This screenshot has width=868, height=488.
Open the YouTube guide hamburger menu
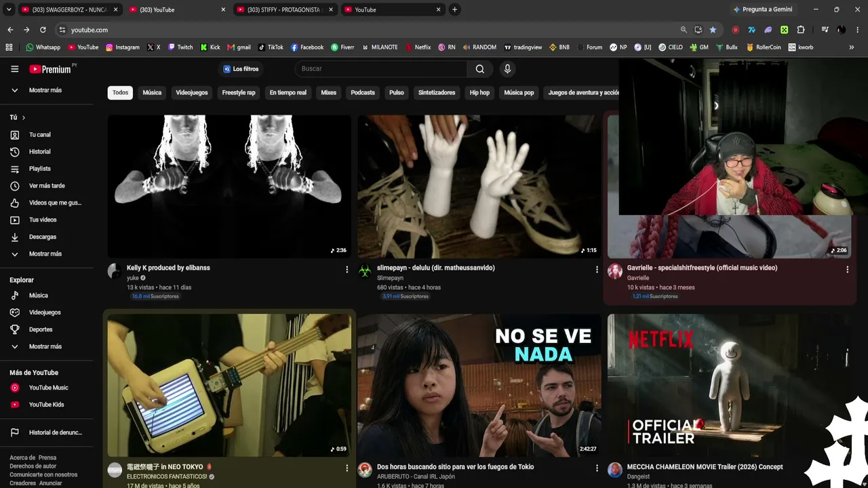(14, 69)
